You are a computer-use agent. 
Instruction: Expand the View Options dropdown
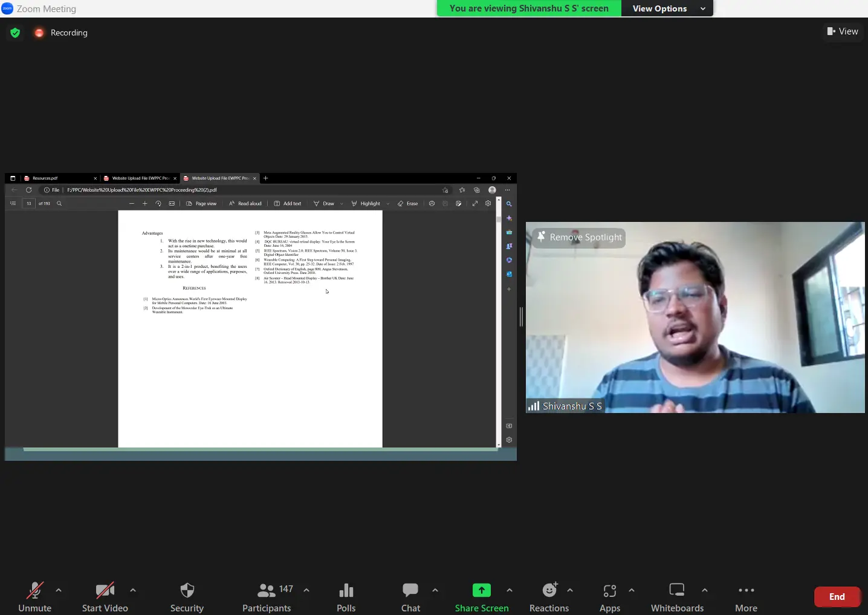coord(667,8)
